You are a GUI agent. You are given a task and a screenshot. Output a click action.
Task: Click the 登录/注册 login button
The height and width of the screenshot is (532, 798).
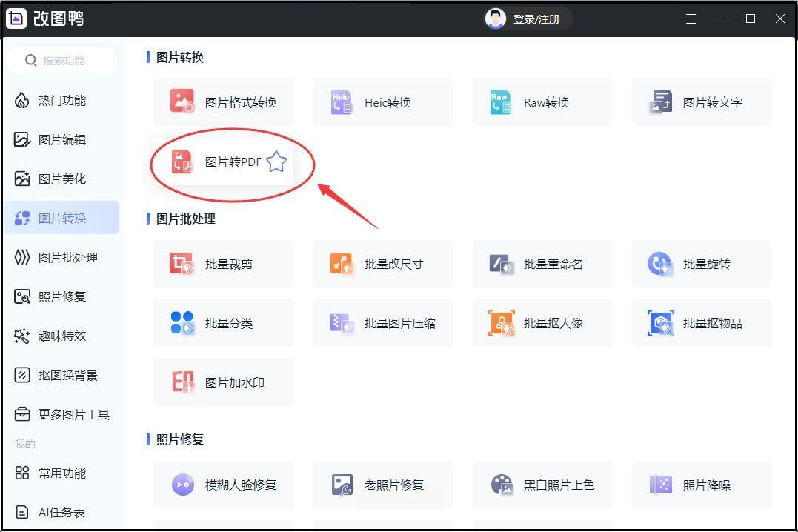[528, 19]
